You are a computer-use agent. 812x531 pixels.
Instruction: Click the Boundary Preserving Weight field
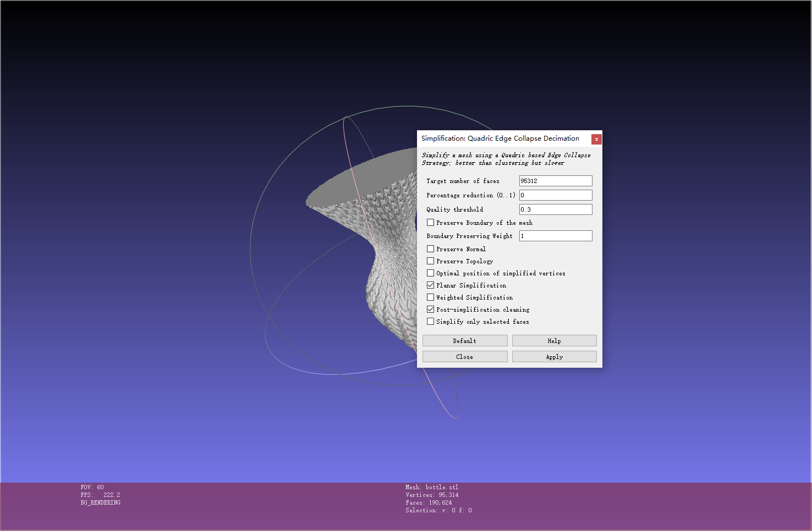(556, 236)
